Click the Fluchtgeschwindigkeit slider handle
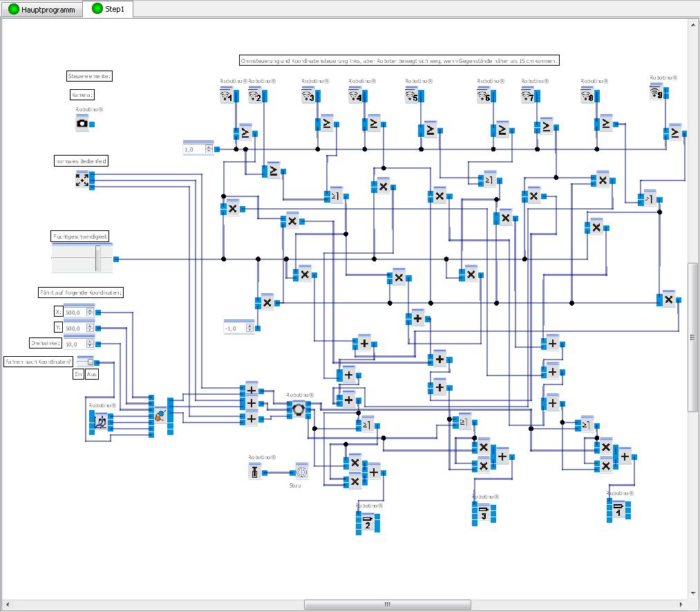The width and height of the screenshot is (700, 612). 98,259
